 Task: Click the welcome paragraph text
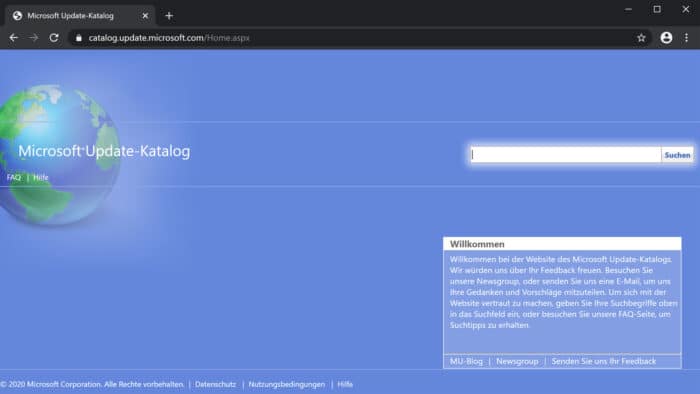click(x=562, y=292)
